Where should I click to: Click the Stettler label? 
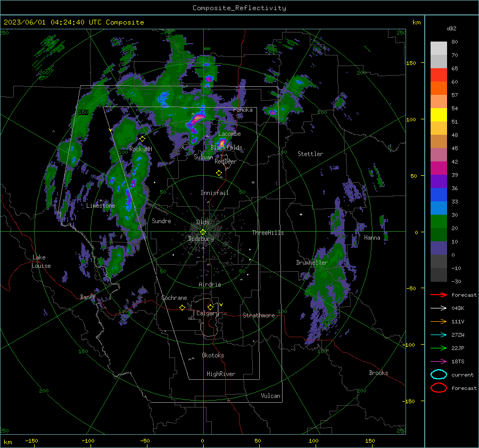tap(310, 154)
